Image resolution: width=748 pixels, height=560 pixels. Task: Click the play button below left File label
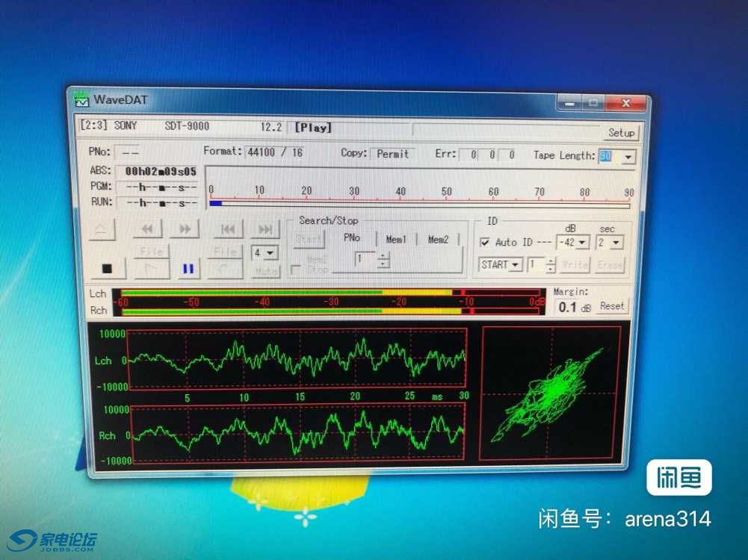[x=152, y=269]
